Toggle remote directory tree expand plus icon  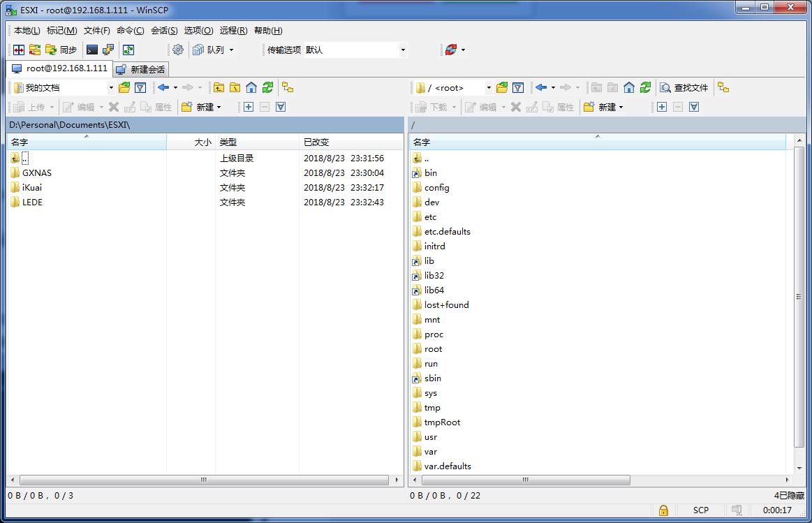(x=662, y=108)
